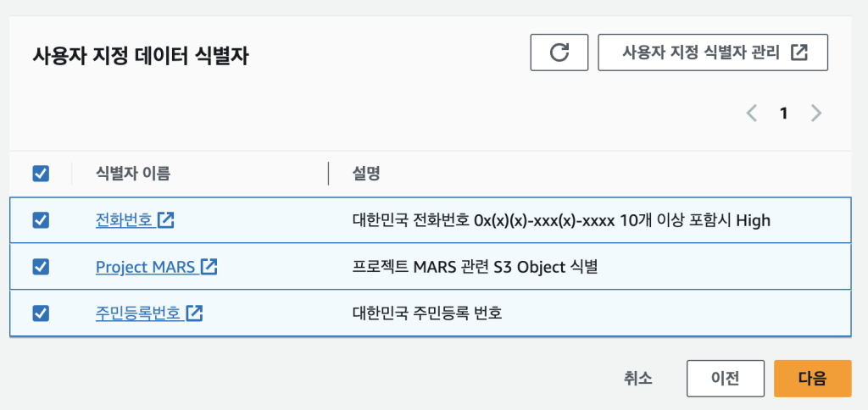Screen dimensions: 868x410
Task: Toggle the select-all checkbox in table header
Action: 41,174
